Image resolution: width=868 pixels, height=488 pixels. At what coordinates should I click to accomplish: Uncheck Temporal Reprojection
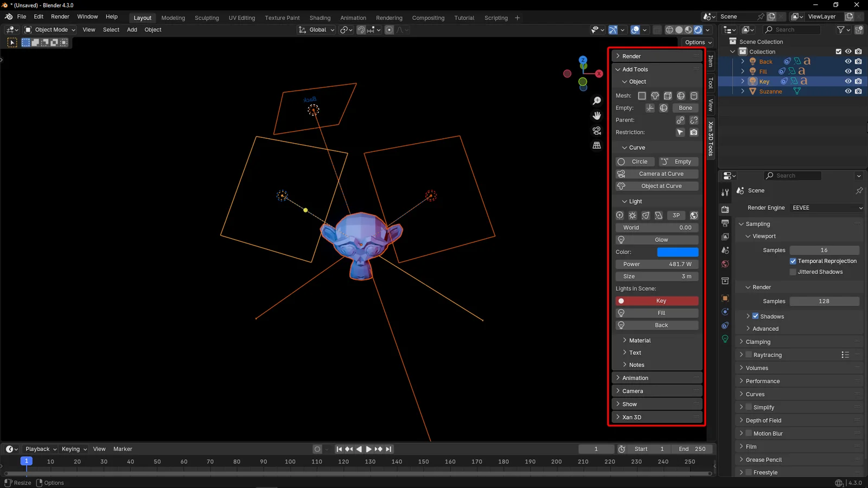793,261
